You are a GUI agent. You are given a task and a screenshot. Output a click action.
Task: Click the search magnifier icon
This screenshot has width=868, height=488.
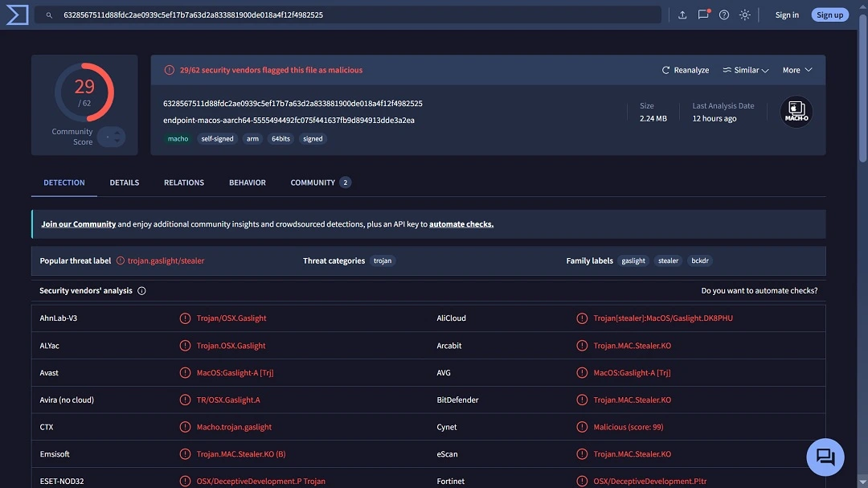coord(49,15)
